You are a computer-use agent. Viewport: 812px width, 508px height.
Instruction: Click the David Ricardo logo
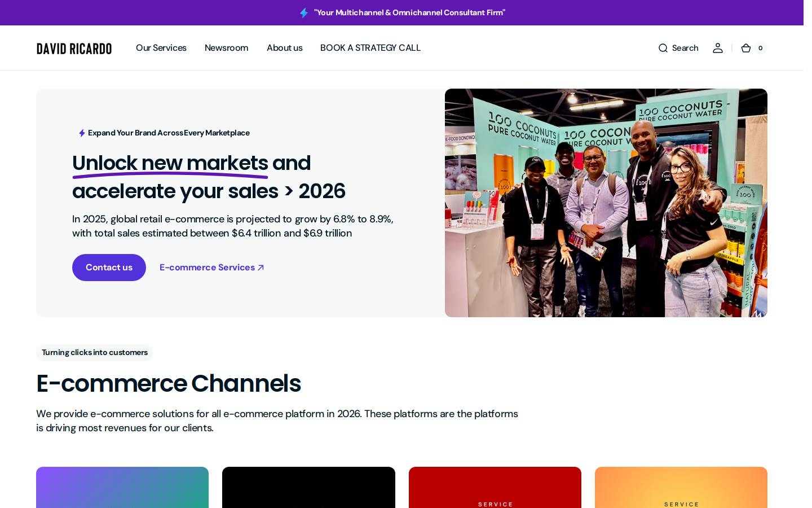[74, 49]
